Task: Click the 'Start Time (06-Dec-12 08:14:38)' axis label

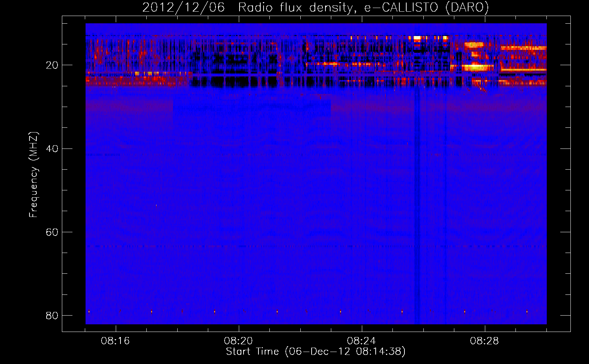Action: pos(316,352)
